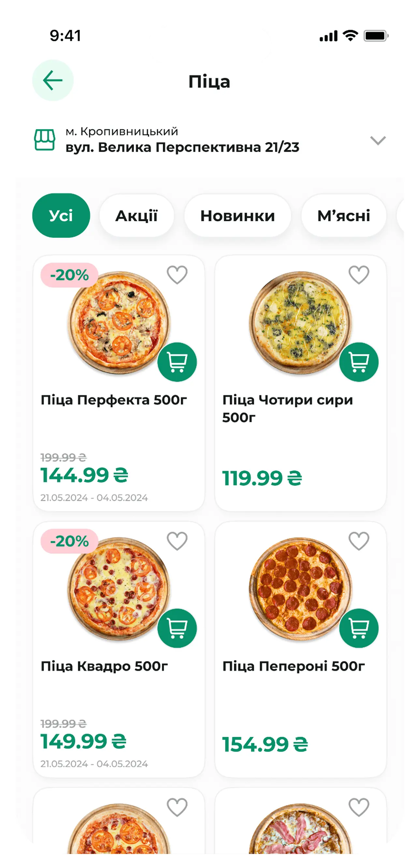419x868 pixels.
Task: Open the Піца Пепероні 500г product title
Action: pyautogui.click(x=293, y=666)
